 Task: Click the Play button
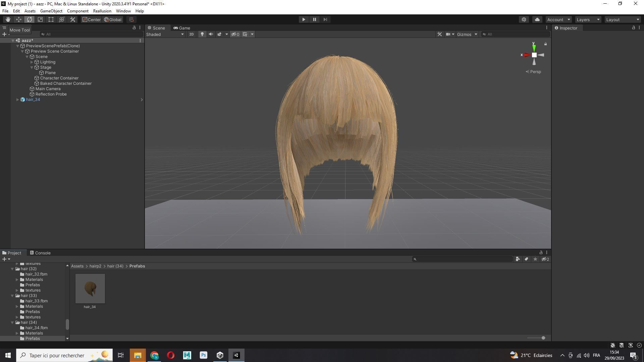304,19
